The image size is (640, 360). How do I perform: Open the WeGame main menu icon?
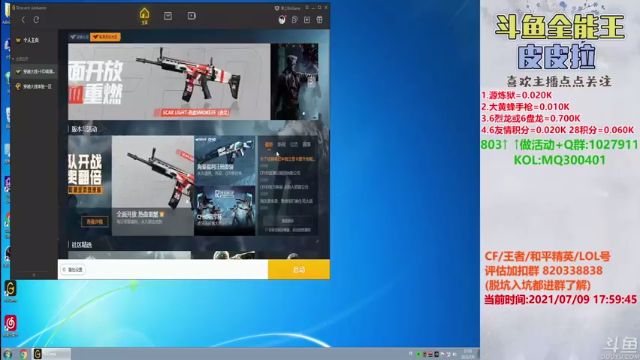pos(307,7)
